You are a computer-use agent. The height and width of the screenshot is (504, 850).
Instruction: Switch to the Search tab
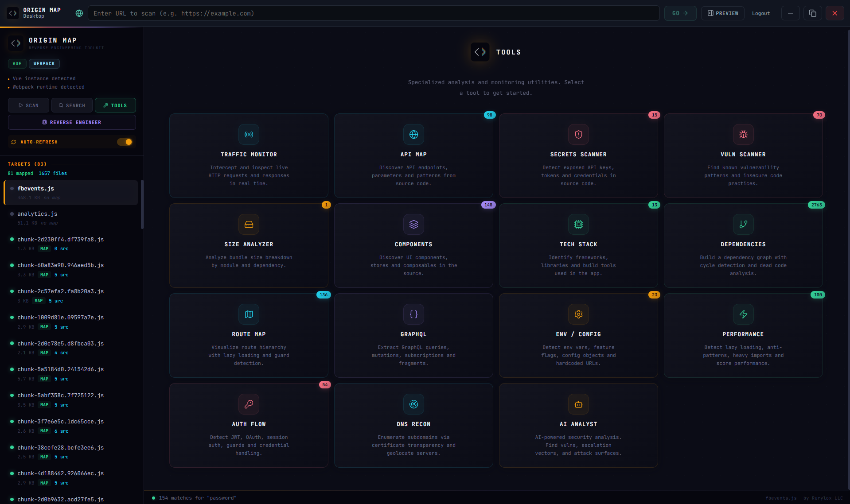pyautogui.click(x=72, y=105)
